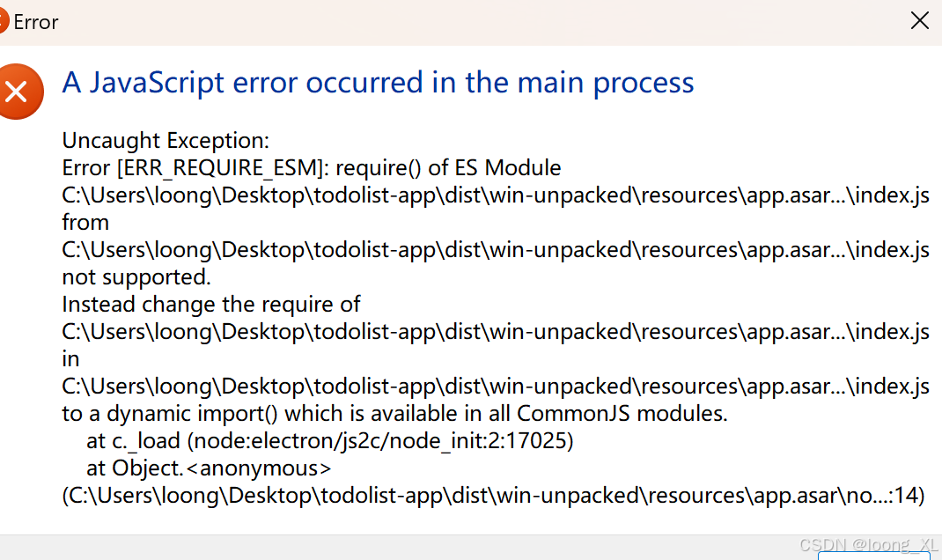Click the standalone word "in"
The height and width of the screenshot is (560, 942).
[70, 359]
